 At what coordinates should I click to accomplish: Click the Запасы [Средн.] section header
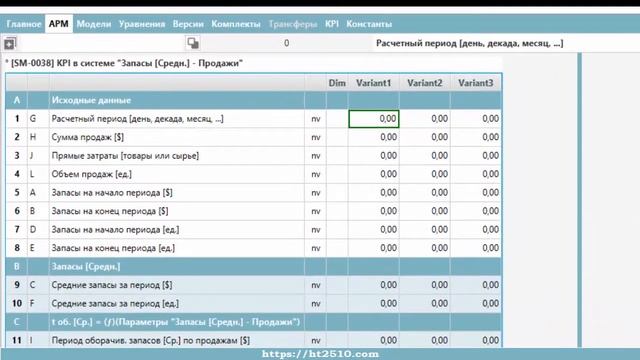86,267
